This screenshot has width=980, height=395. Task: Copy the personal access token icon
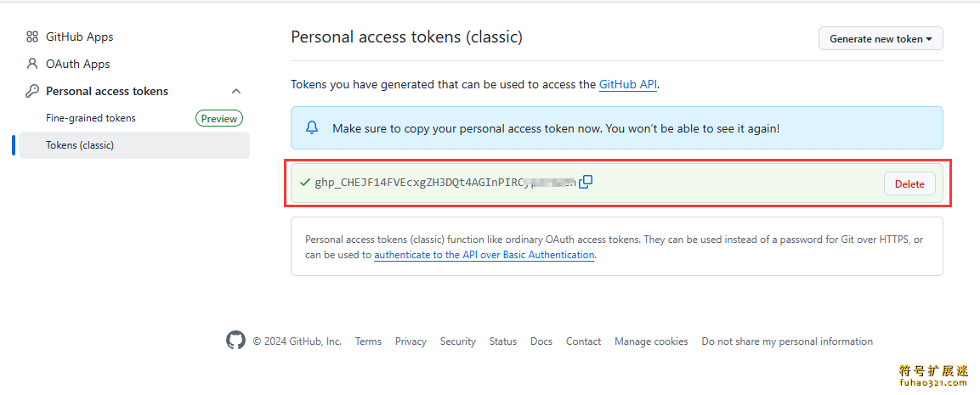click(586, 182)
